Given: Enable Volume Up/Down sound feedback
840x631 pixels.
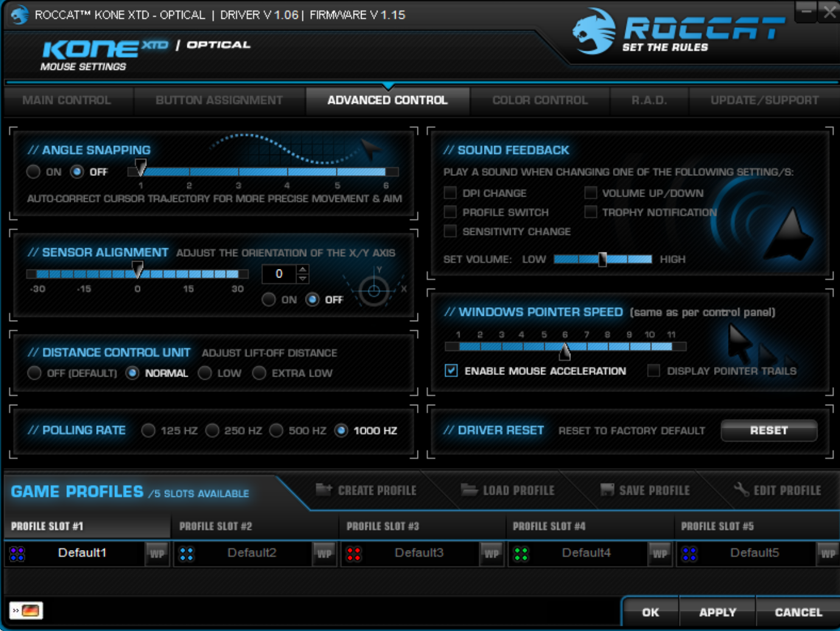Looking at the screenshot, I should pyautogui.click(x=590, y=193).
